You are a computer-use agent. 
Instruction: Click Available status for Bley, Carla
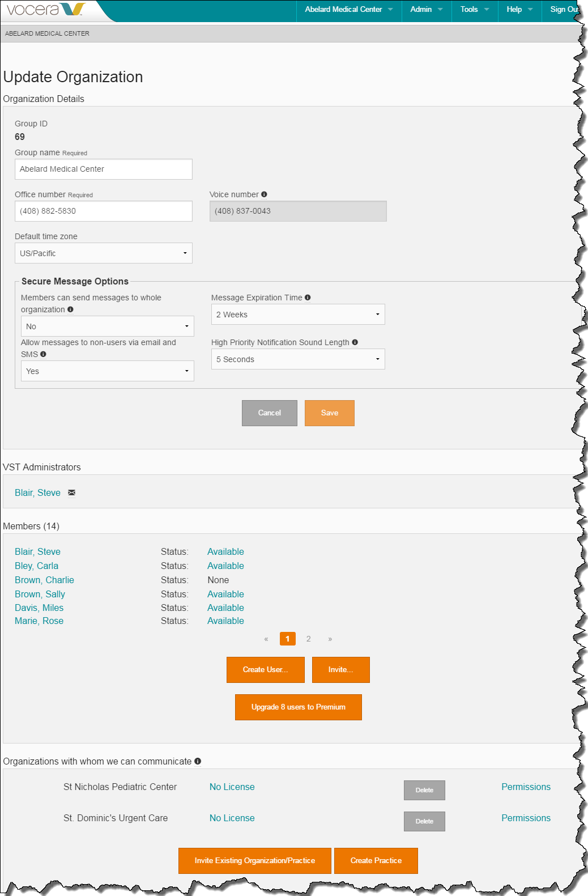point(225,566)
